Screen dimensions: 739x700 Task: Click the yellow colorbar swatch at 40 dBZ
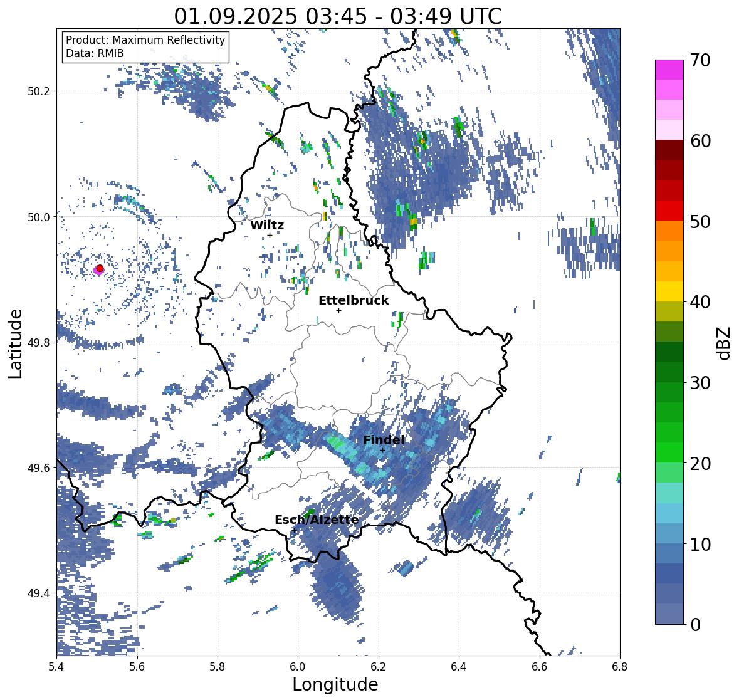pyautogui.click(x=669, y=291)
